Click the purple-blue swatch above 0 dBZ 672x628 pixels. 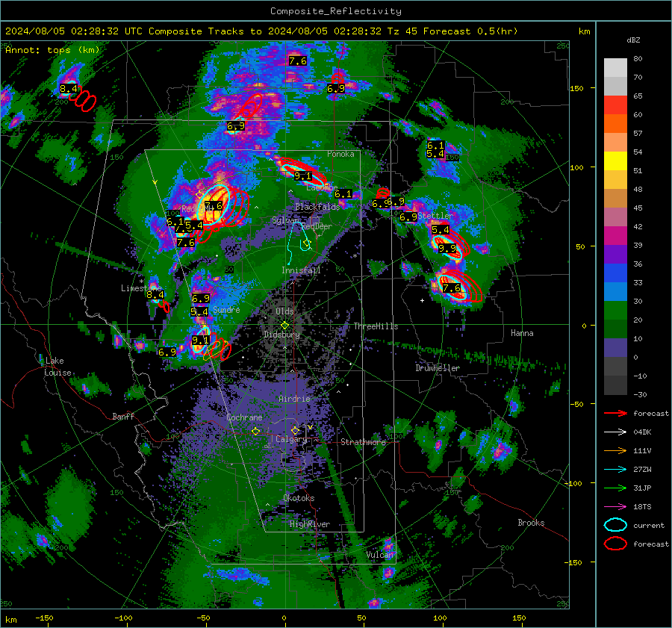pos(615,348)
